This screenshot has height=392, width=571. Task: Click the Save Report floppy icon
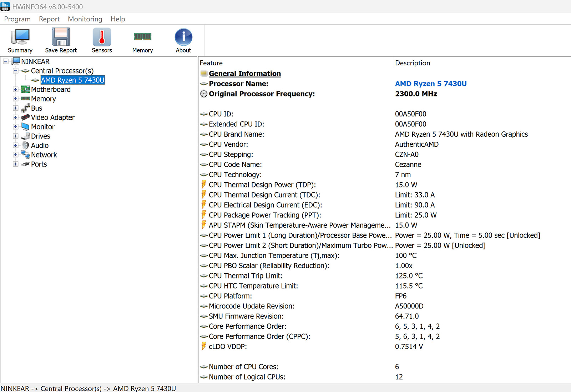pos(61,37)
